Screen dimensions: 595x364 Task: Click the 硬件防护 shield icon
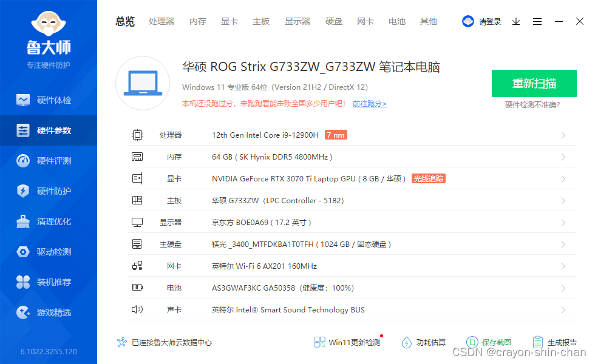(x=23, y=190)
